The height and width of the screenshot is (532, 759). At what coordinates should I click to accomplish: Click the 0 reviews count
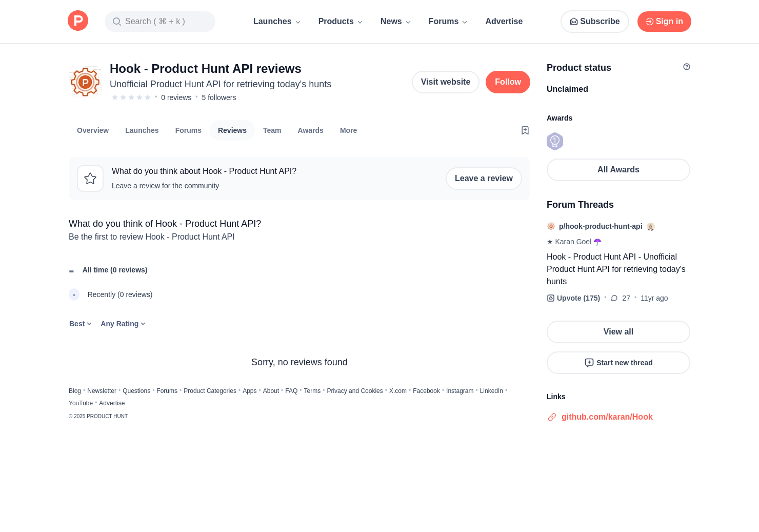[176, 97]
